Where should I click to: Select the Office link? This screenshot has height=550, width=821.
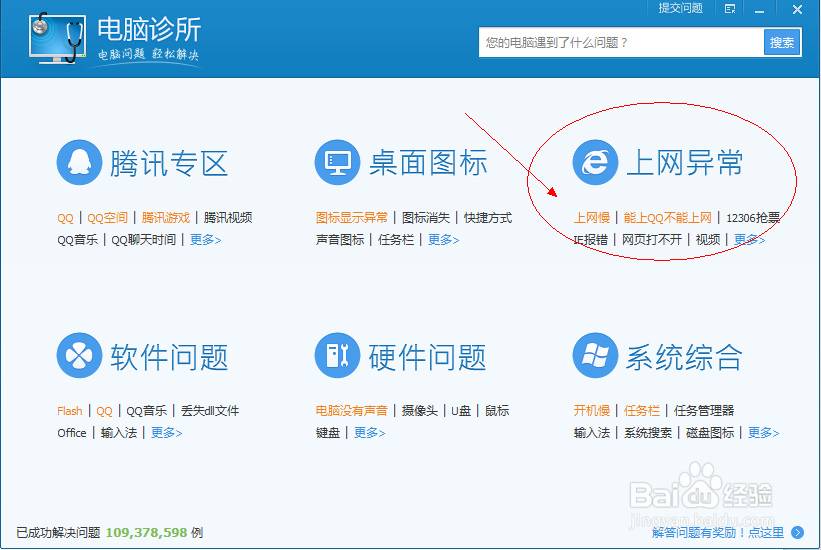pyautogui.click(x=72, y=433)
